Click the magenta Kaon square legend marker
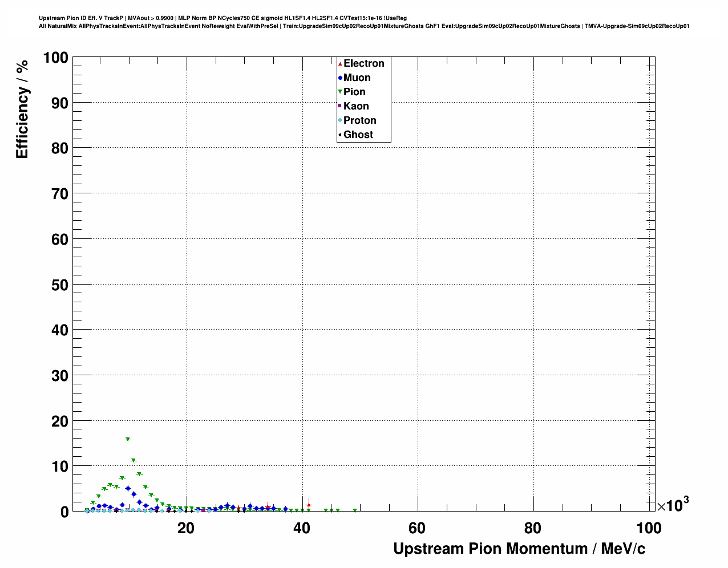 (340, 106)
